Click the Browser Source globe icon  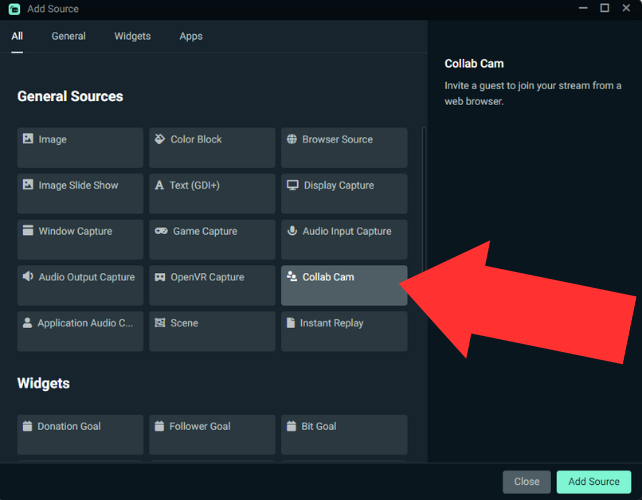coord(292,139)
